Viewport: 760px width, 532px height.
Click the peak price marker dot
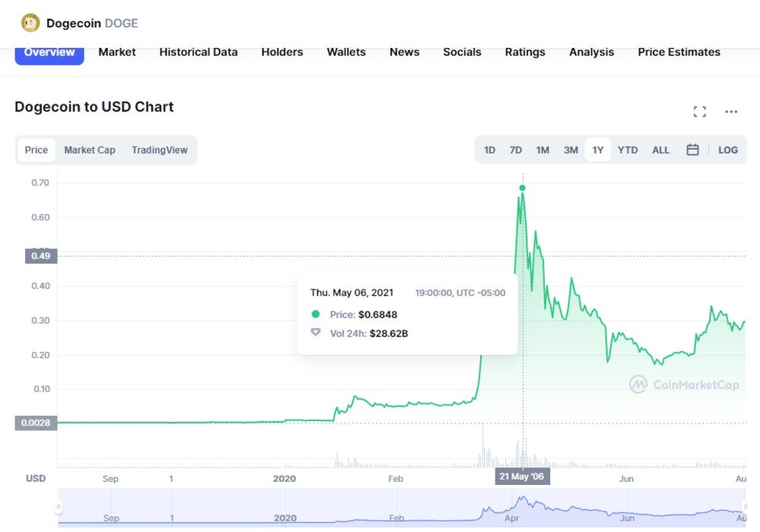pos(522,188)
